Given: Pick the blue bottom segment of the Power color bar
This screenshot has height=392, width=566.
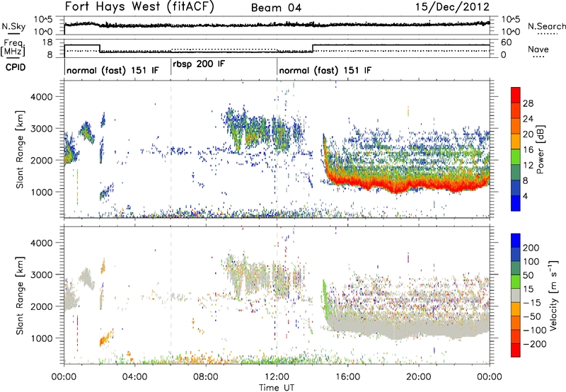Looking at the screenshot, I should 516,203.
